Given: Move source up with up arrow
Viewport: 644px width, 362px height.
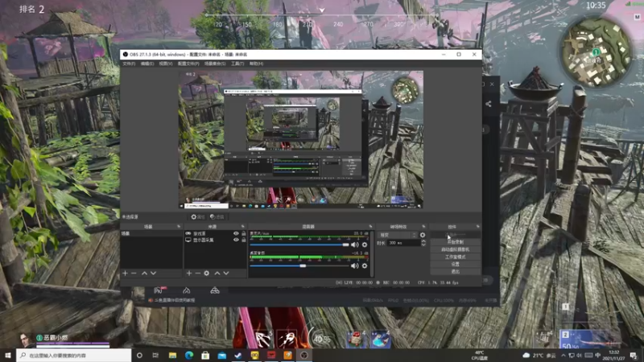Looking at the screenshot, I should [217, 274].
